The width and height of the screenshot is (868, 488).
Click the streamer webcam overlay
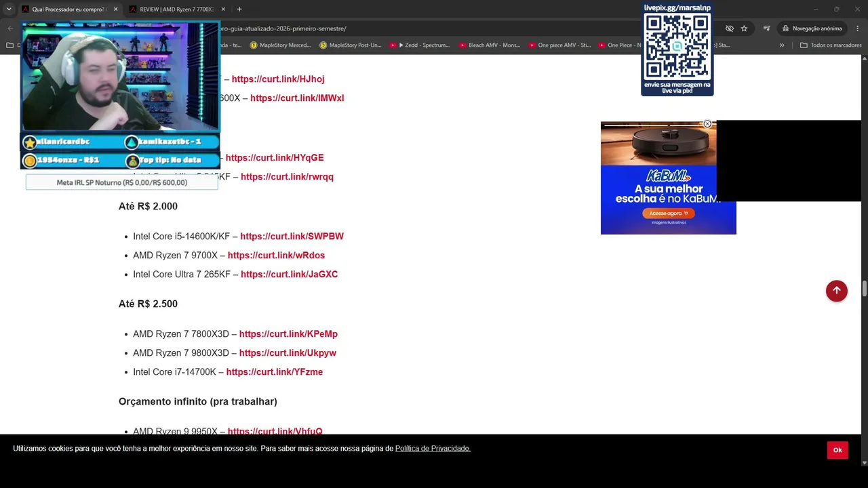[x=121, y=76]
